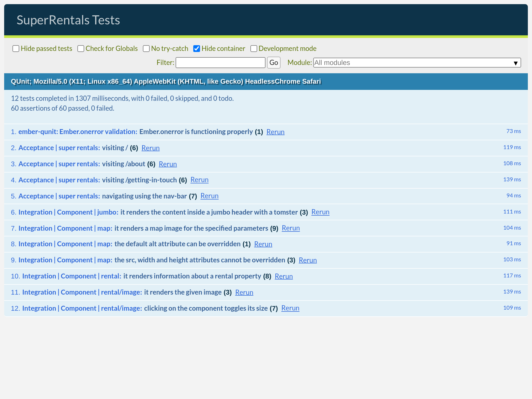Open the it renders information about a rental property test
532x399 pixels.
192,276
